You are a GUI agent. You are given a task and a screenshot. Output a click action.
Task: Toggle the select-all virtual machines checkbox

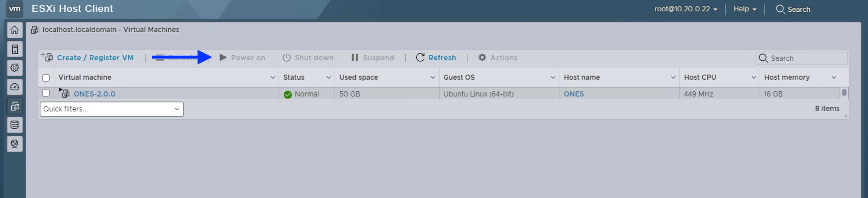coord(46,78)
